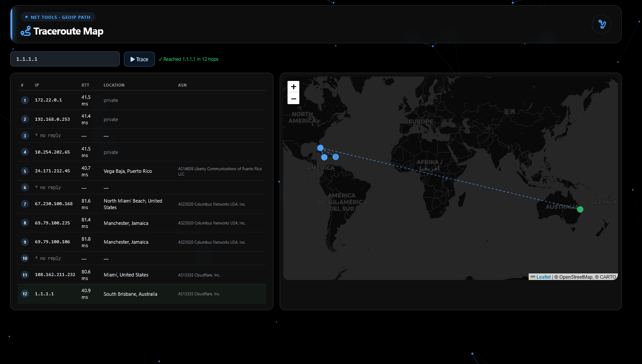642x364 pixels.
Task: Click the LOCATION column header
Action: [x=114, y=85]
